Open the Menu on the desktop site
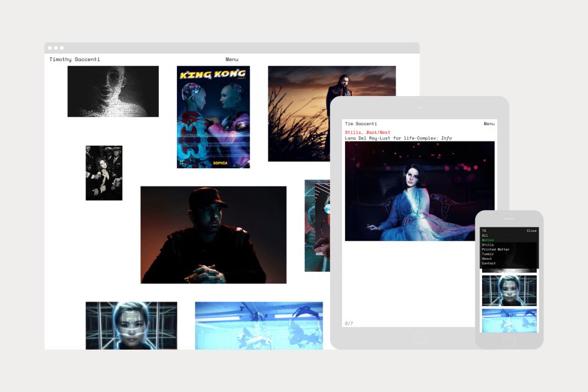 (232, 59)
